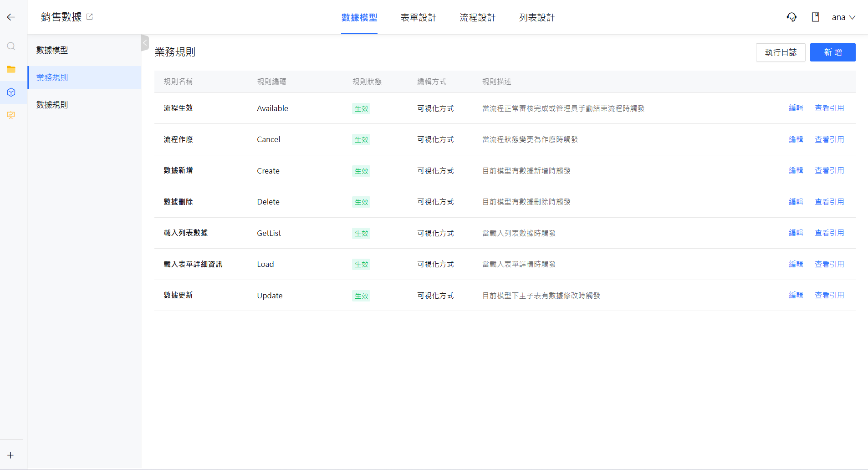
Task: Click the 執行日誌 button
Action: pos(781,52)
